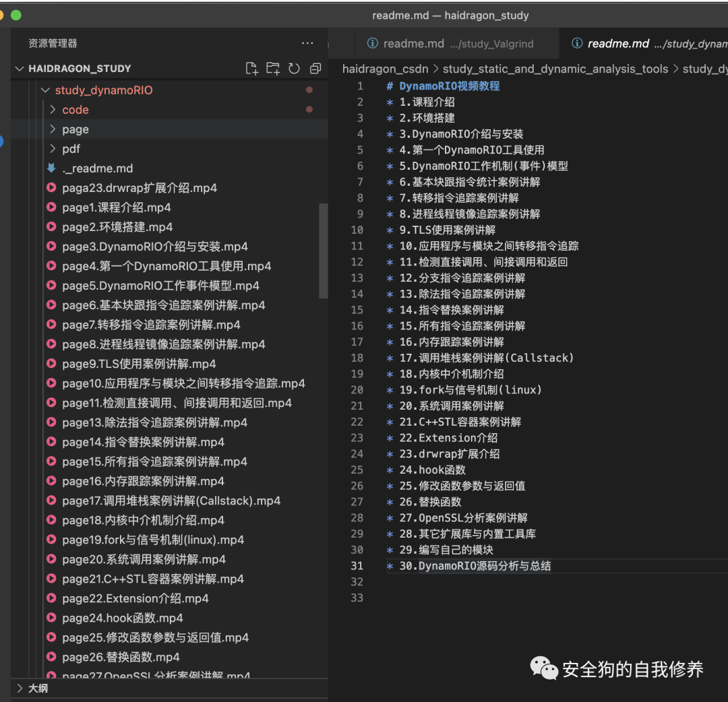Click video icon of page16.内存跟踪案例讲解.mp4
Image resolution: width=728 pixels, height=702 pixels.
click(x=51, y=480)
